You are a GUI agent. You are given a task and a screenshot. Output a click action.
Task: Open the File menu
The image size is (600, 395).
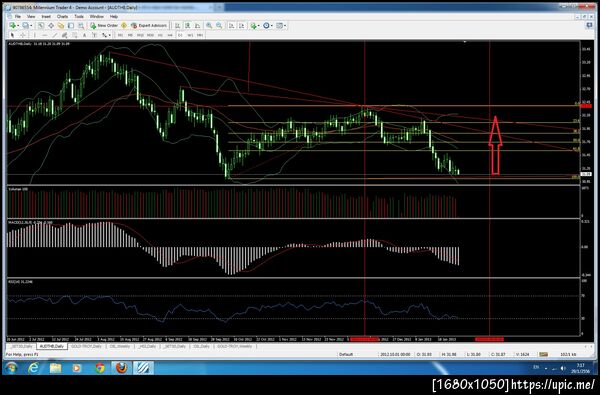pyautogui.click(x=18, y=16)
